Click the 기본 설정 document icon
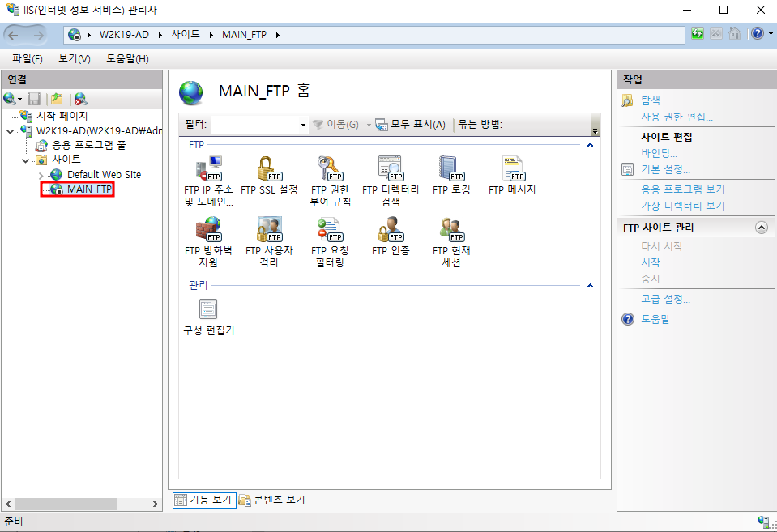The image size is (777, 532). point(627,169)
